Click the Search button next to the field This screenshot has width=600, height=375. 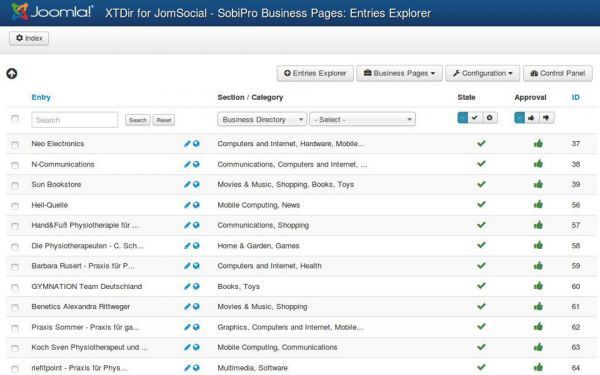coord(138,120)
